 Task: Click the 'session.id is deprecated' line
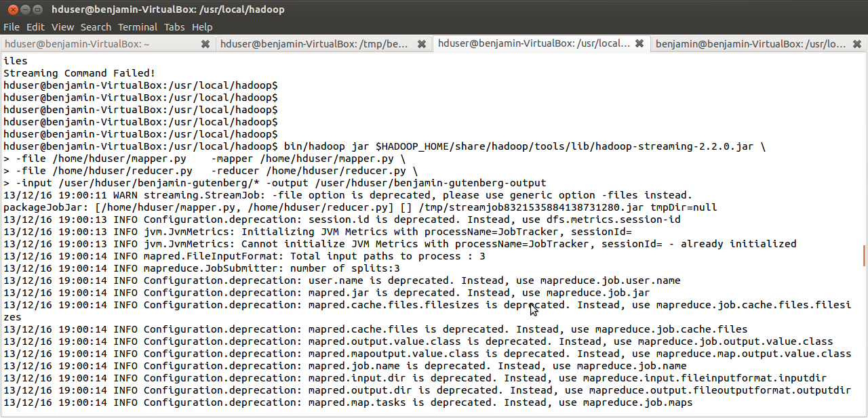pos(342,220)
